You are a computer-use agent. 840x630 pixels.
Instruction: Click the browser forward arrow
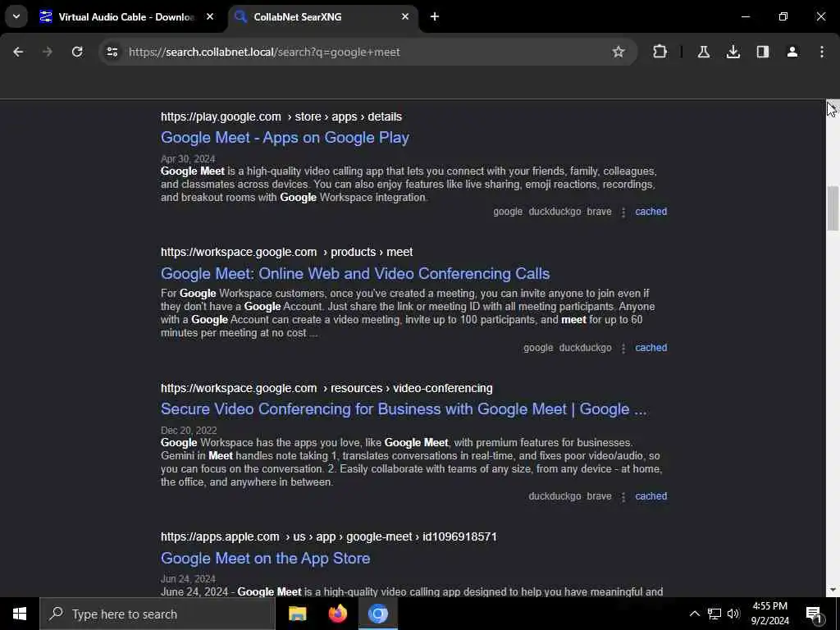pos(48,52)
